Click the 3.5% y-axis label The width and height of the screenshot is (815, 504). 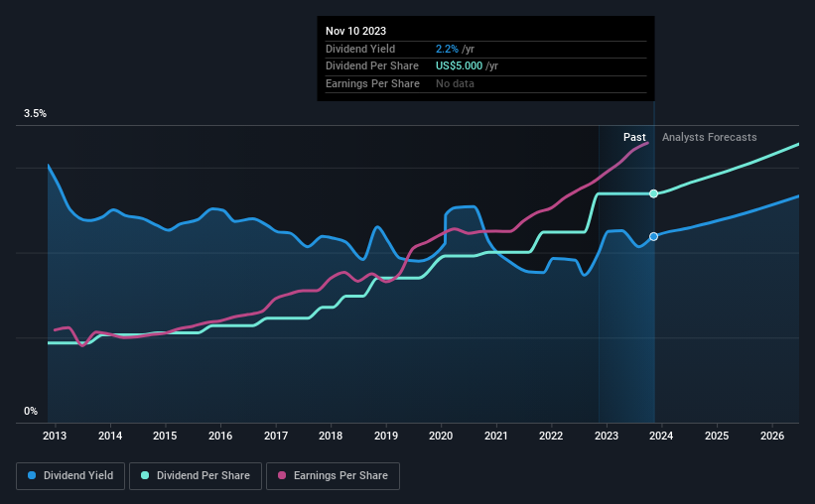click(35, 113)
